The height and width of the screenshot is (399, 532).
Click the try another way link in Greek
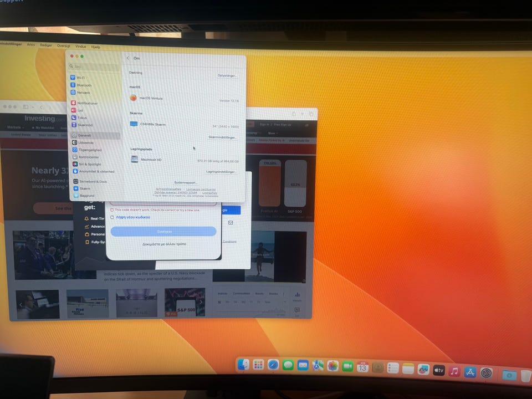click(x=164, y=244)
